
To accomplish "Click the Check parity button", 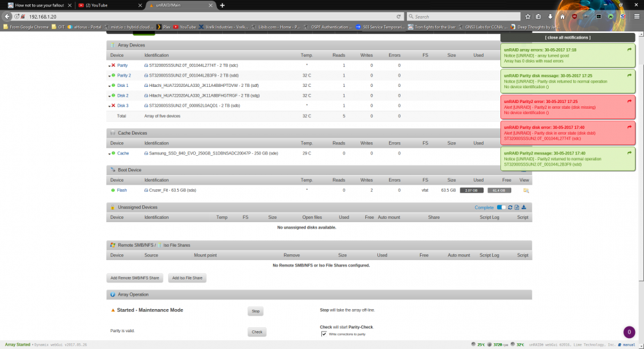I will point(257,332).
